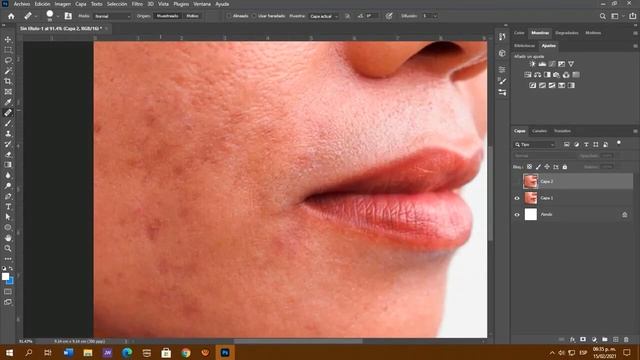Delete layer with the trash icon
The width and height of the screenshot is (640, 360).
pyautogui.click(x=626, y=339)
